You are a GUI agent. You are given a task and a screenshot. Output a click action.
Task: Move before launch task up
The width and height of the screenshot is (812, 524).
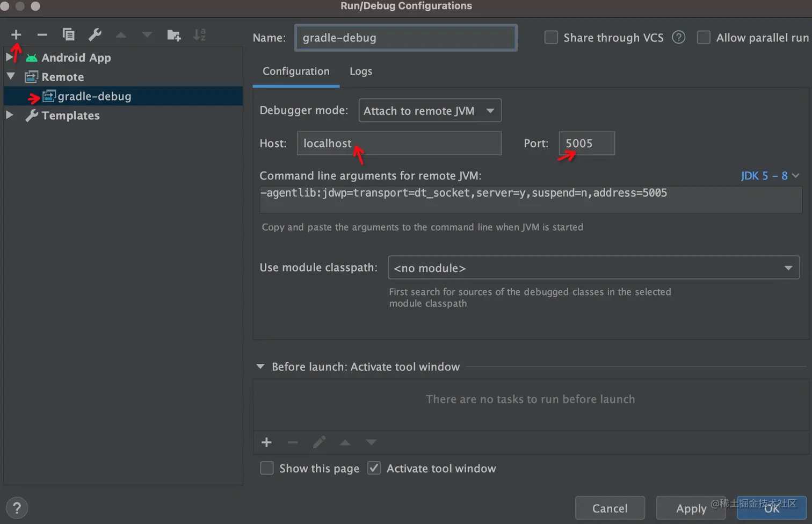pyautogui.click(x=345, y=442)
